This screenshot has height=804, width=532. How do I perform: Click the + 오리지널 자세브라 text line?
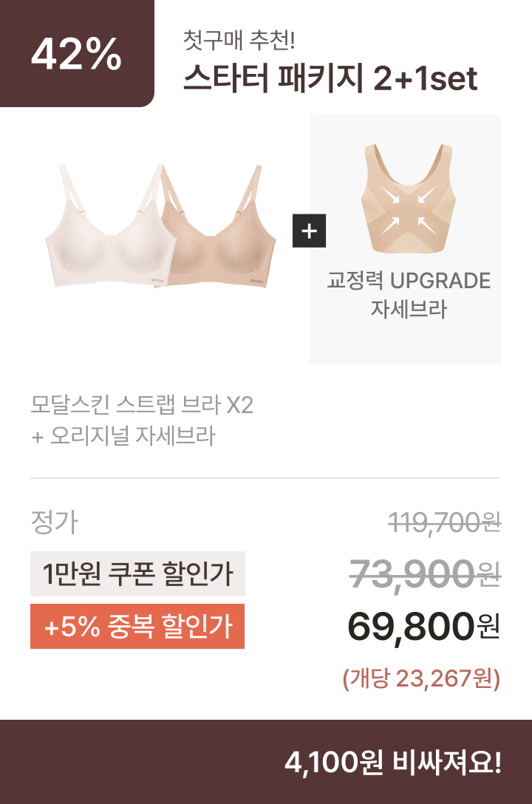point(123,436)
